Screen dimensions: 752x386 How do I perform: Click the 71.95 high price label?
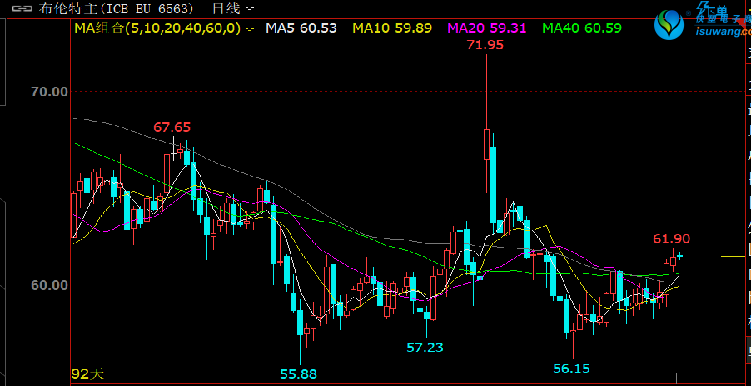pos(486,45)
